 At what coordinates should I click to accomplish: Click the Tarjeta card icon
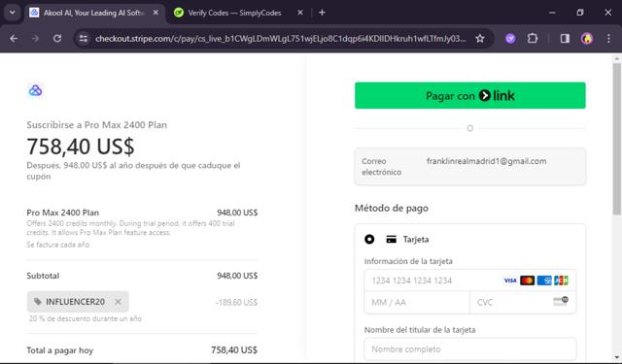391,239
